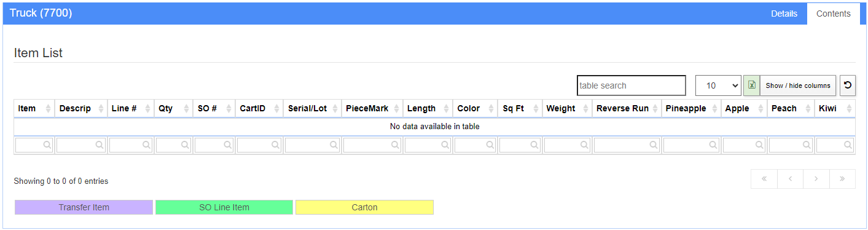Jump to last page of entries
868x230 pixels.
coord(842,179)
